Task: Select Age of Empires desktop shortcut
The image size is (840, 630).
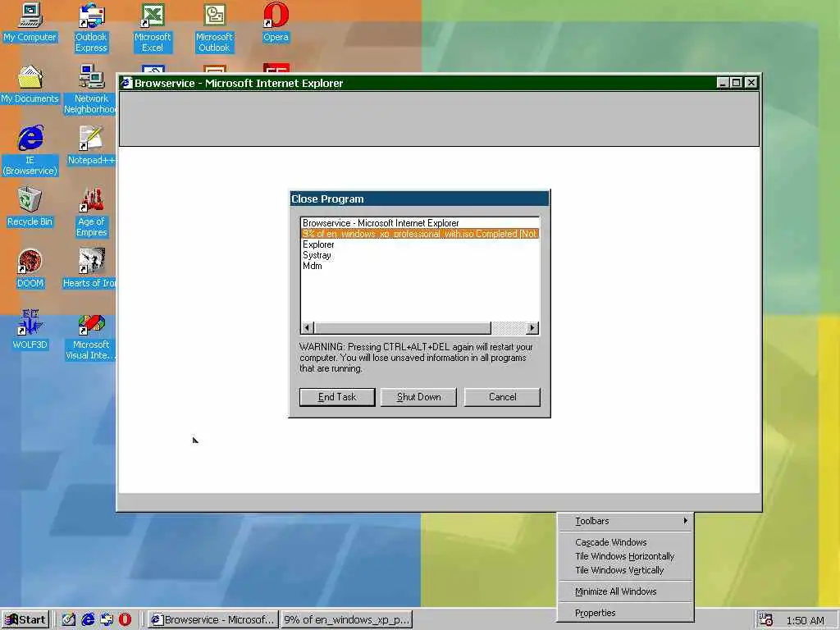Action: pyautogui.click(x=91, y=212)
